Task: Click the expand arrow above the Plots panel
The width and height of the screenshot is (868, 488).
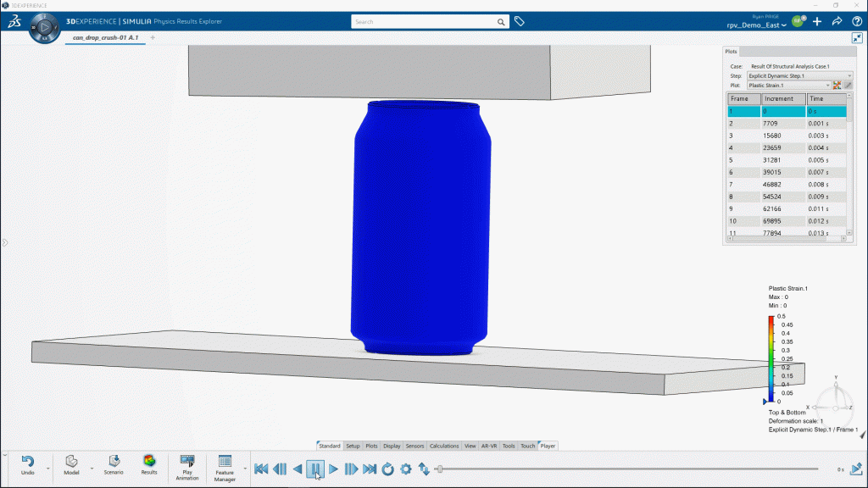Action: click(859, 37)
